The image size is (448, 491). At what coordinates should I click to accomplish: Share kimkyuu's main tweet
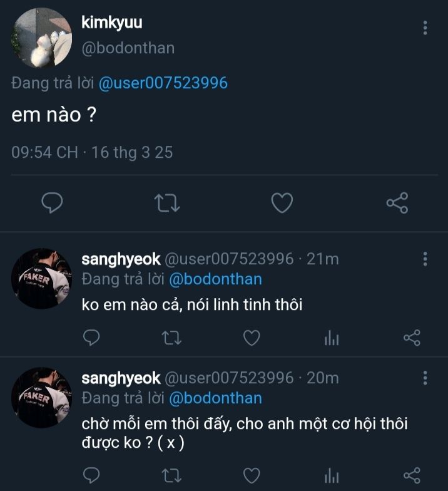(x=397, y=202)
